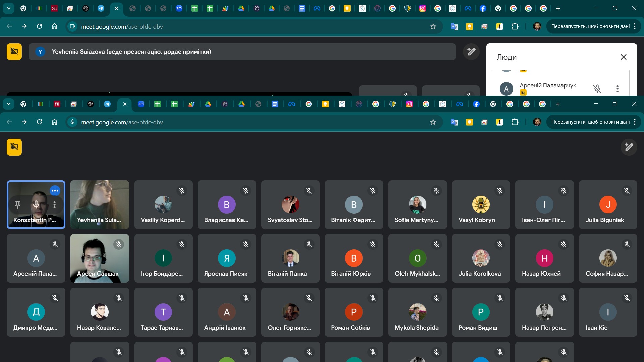Viewport: 644px width, 362px height.
Task: Pin Konsztantin's own video tile
Action: point(18,204)
